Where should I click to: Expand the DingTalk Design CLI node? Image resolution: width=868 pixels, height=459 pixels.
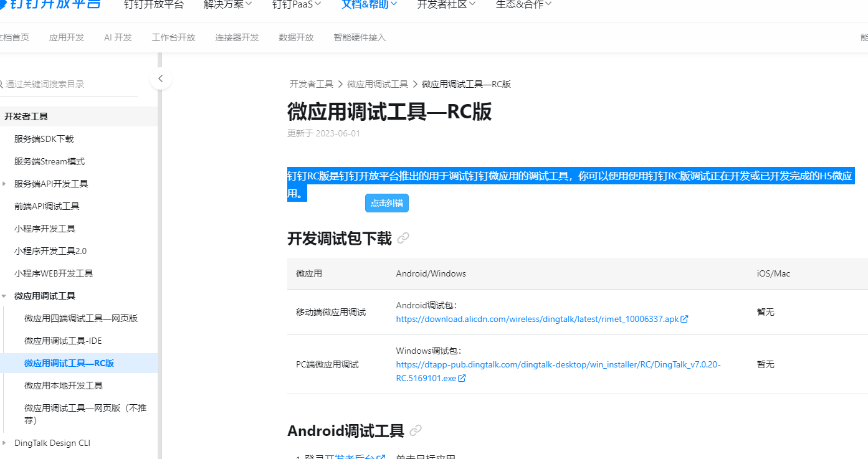(4, 443)
